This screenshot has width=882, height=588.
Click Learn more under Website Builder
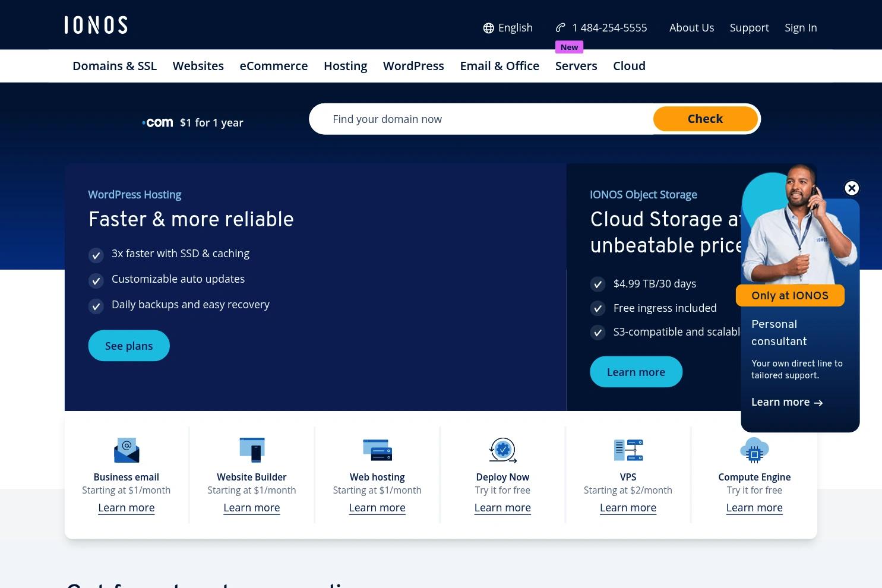pyautogui.click(x=252, y=508)
